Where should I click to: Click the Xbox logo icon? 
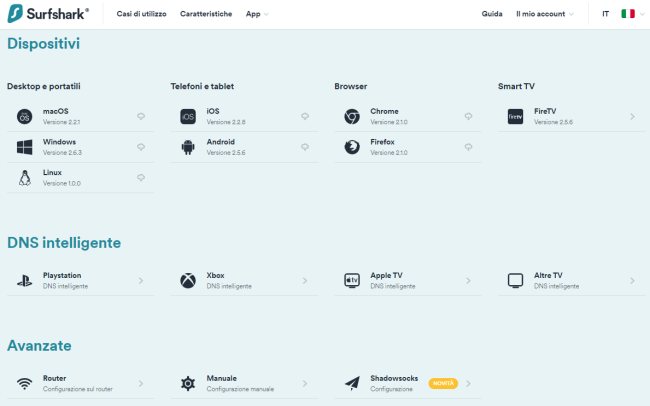coord(188,281)
